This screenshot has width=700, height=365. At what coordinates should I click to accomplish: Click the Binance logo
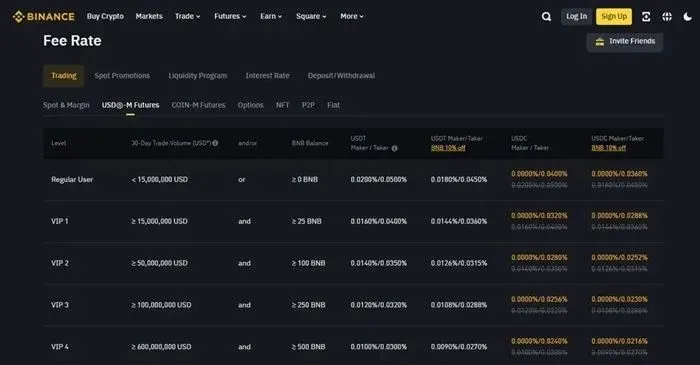44,17
